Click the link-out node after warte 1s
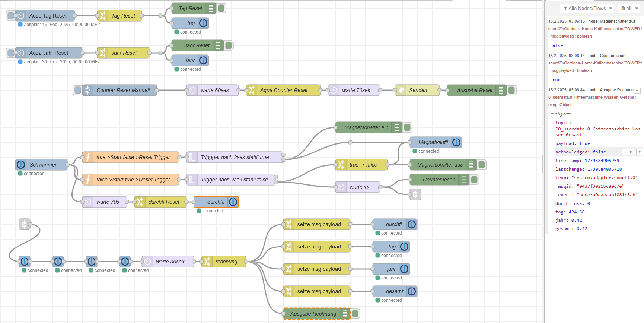Viewport: 644px width, 323px height. 415,194
